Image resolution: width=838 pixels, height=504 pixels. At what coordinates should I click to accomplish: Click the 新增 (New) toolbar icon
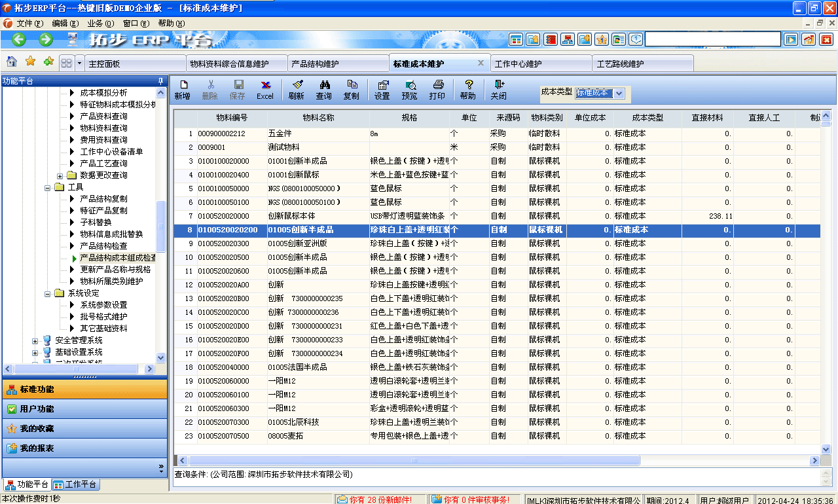click(185, 88)
